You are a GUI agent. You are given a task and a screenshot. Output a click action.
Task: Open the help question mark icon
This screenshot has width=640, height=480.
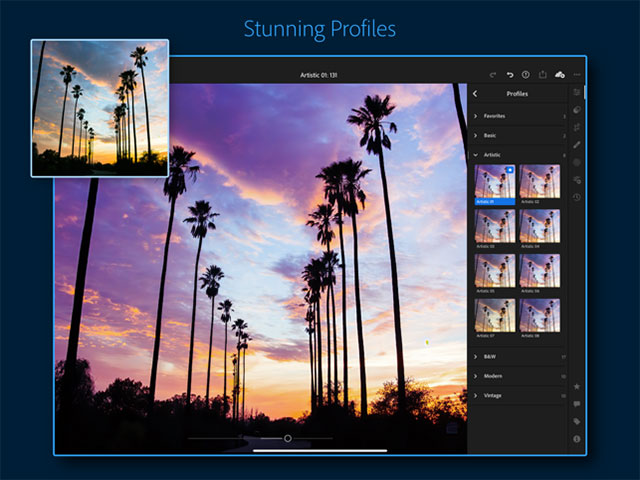[526, 74]
